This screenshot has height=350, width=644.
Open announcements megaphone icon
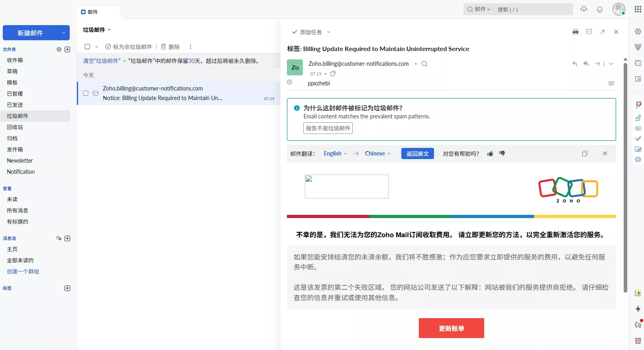(x=638, y=324)
